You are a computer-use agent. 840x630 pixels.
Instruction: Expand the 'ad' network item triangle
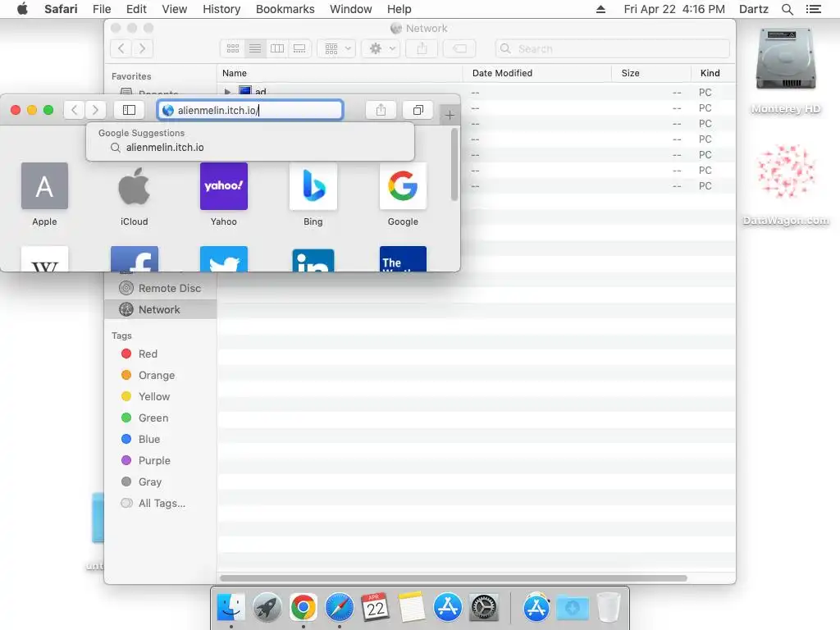pos(228,92)
